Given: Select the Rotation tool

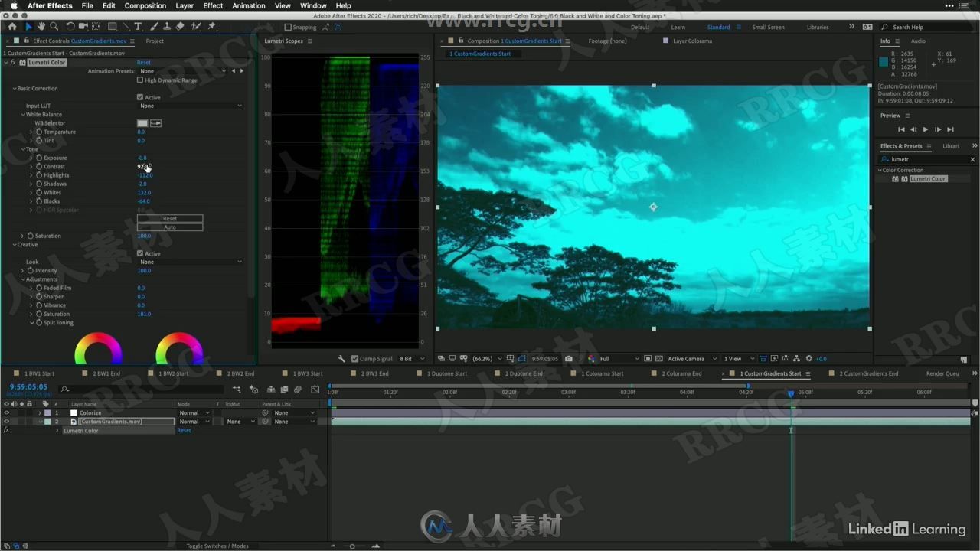Looking at the screenshot, I should coord(70,26).
